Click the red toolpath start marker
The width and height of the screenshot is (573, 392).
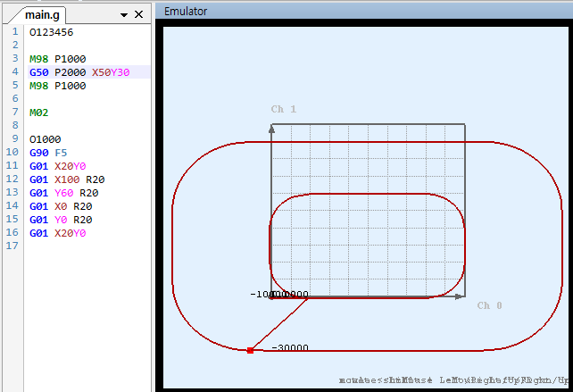point(250,351)
